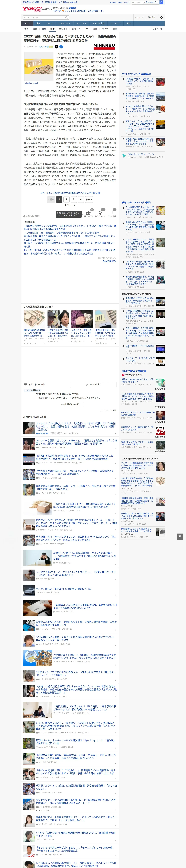Open the 「女は大した仕事してないし60万円で related article
Image resolution: width=186 pixels, height=868 pixels.
(x=70, y=227)
